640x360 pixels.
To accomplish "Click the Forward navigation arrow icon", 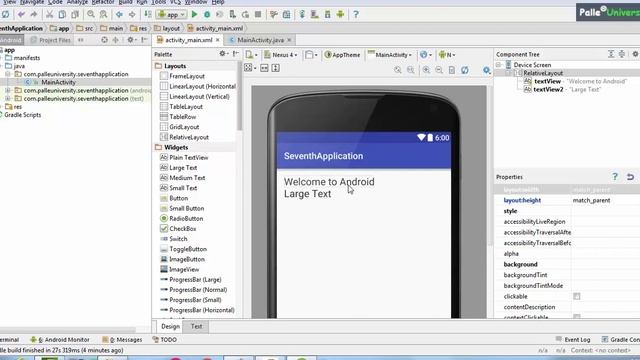I will click(132, 15).
